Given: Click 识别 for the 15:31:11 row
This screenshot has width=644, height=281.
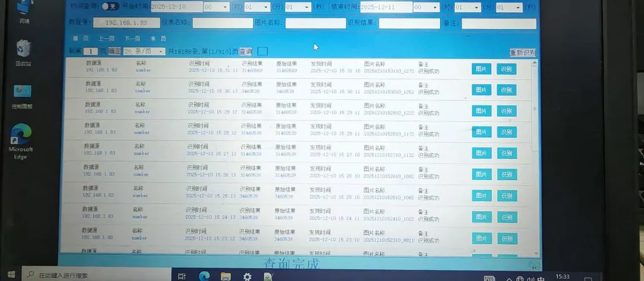Looking at the screenshot, I should 506,69.
